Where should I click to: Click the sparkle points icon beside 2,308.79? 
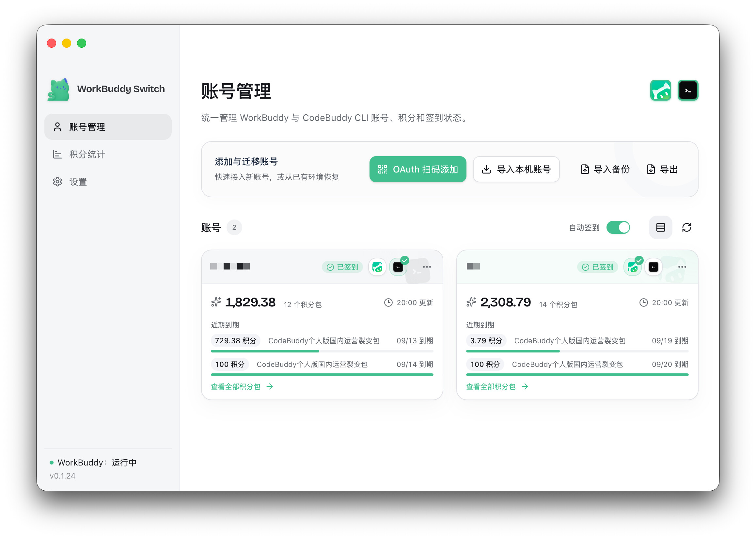click(471, 302)
